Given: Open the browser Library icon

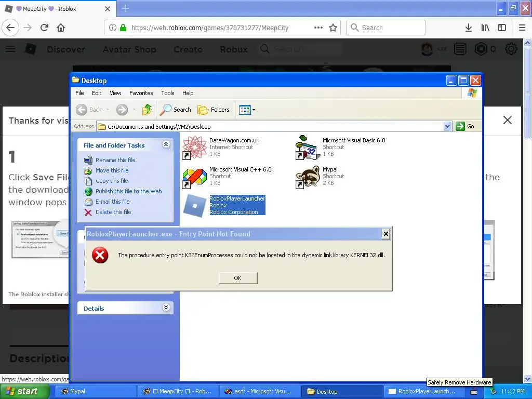Looking at the screenshot, I should tap(485, 28).
